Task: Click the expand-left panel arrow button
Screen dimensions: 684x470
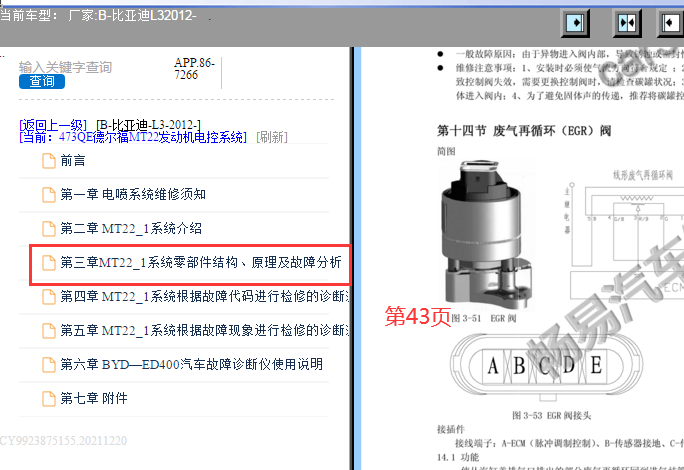Action: (671, 23)
